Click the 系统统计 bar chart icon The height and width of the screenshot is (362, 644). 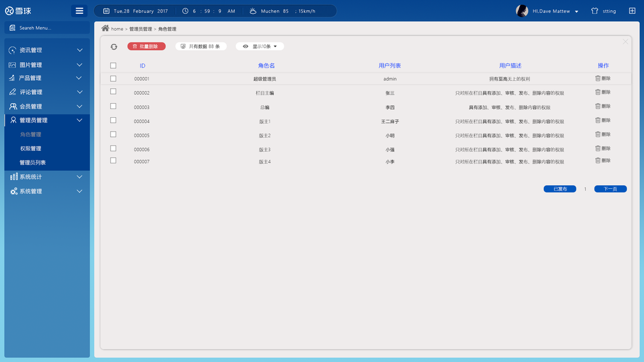click(x=14, y=177)
